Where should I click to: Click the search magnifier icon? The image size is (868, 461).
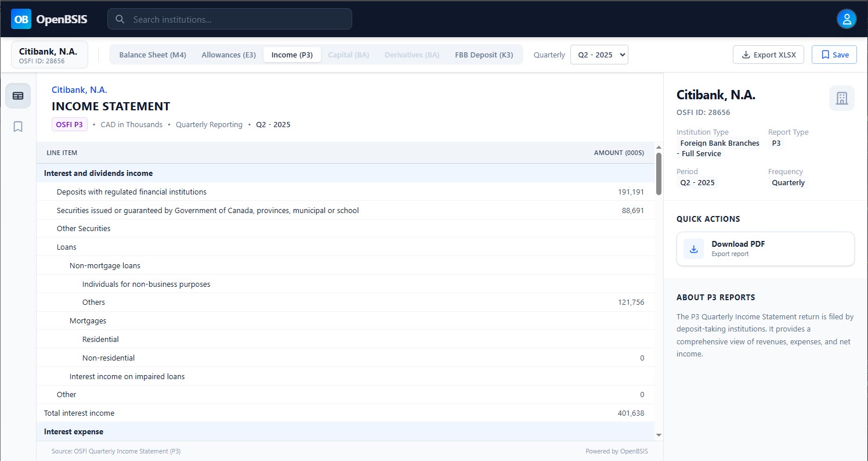(x=120, y=19)
